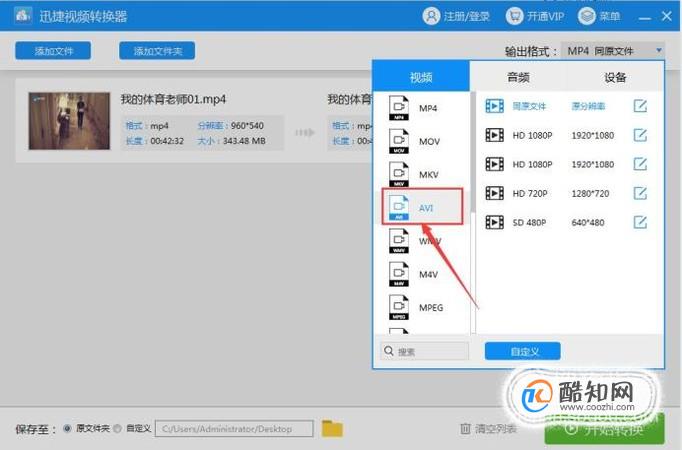Image resolution: width=682 pixels, height=450 pixels.
Task: Open the 菜单 menu
Action: click(x=598, y=17)
